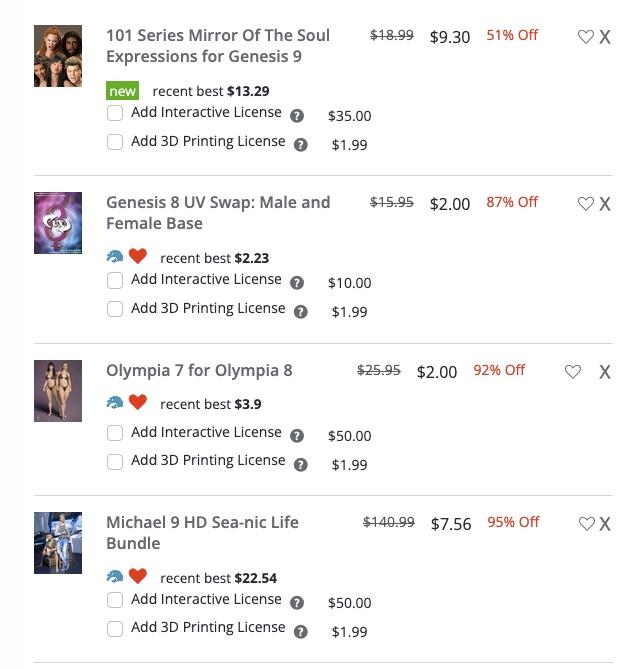Check 3D Printing License for Genesis 8 UV Swap
This screenshot has height=669, width=638.
pos(115,309)
